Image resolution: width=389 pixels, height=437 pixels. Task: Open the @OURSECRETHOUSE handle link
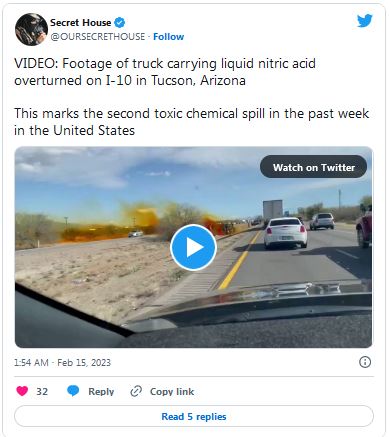[x=98, y=37]
